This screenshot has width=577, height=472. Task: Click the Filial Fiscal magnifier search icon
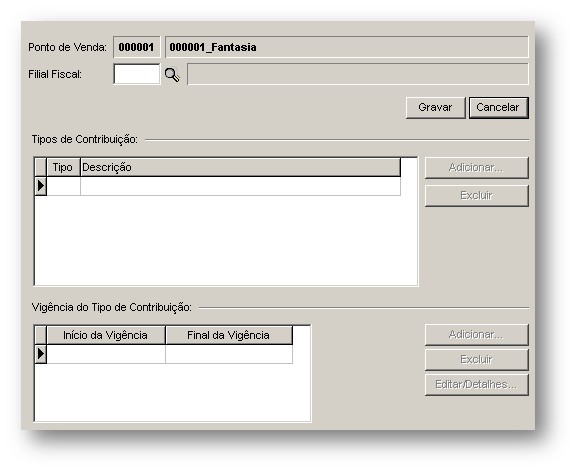[x=172, y=75]
